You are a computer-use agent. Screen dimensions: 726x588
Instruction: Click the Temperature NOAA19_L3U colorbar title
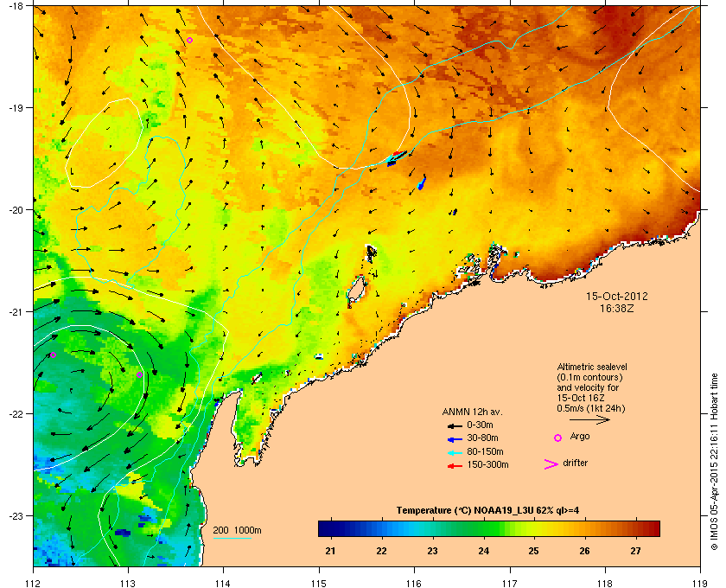point(487,511)
